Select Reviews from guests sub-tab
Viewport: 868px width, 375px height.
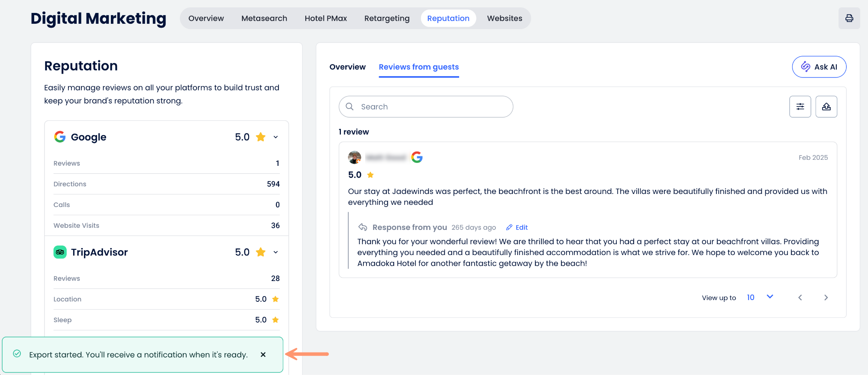(419, 67)
